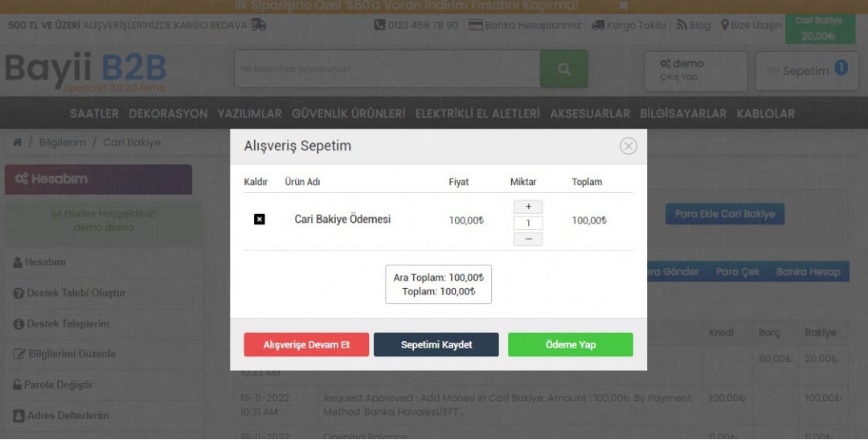Viewport: 868px width, 440px height.
Task: Increase quantity with the plus button
Action: (528, 207)
